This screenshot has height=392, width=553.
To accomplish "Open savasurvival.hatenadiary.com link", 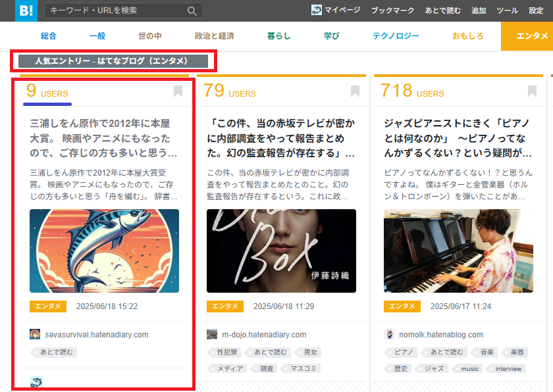I will click(x=97, y=335).
